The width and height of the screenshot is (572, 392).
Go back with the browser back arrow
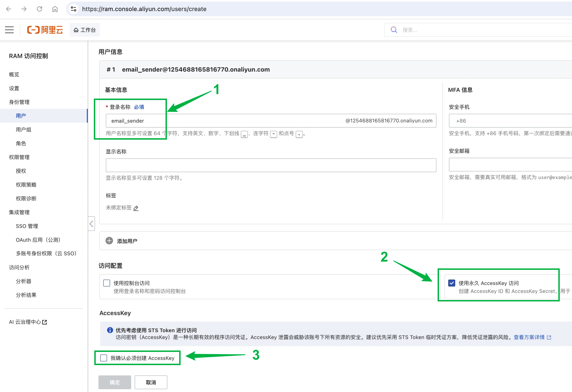[x=9, y=9]
